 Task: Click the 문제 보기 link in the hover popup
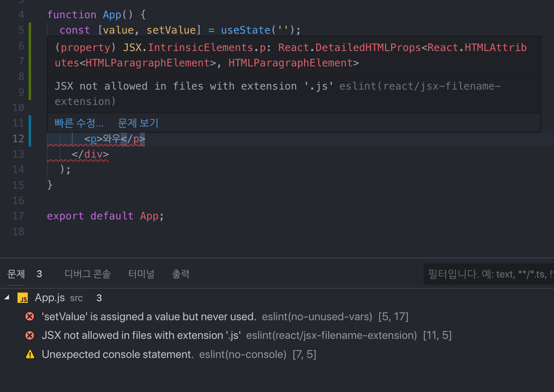click(138, 123)
